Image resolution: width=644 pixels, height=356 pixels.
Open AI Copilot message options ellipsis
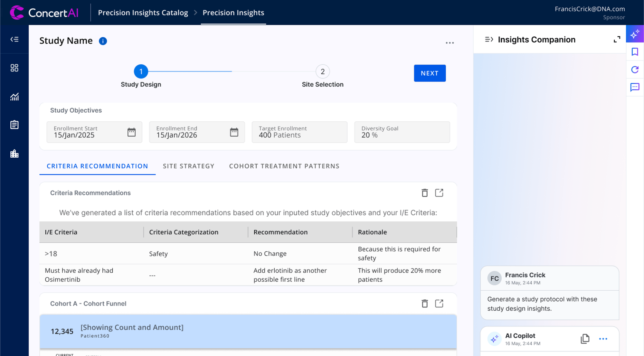(x=603, y=339)
